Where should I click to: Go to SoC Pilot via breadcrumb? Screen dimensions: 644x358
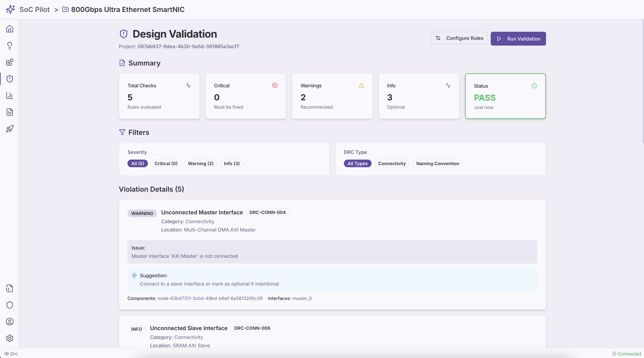click(x=34, y=10)
